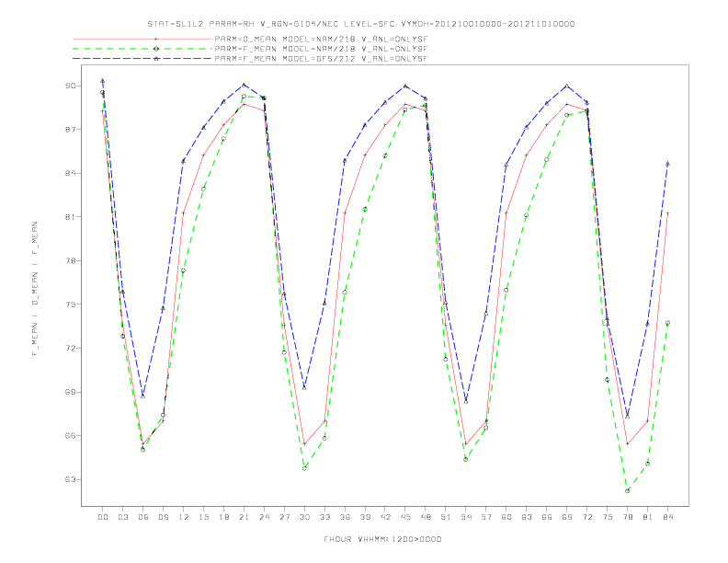Click green circle data point at hour 54
Image resolution: width=728 pixels, height=563 pixels.
[466, 459]
